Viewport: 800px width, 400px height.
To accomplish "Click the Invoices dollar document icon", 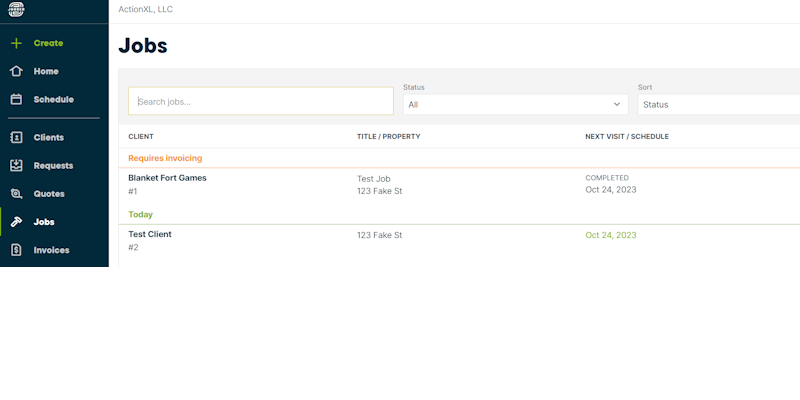I will 16,250.
